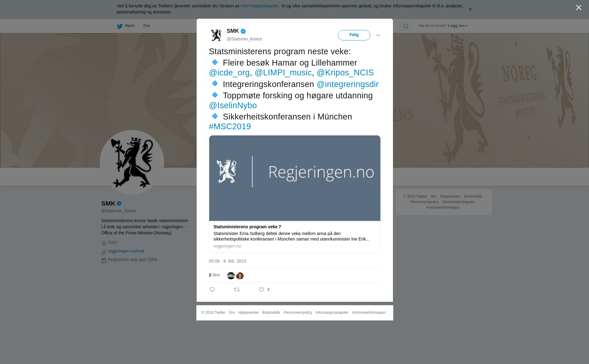Click the dark group liker avatar
Image resolution: width=589 pixels, height=364 pixels.
(x=231, y=276)
